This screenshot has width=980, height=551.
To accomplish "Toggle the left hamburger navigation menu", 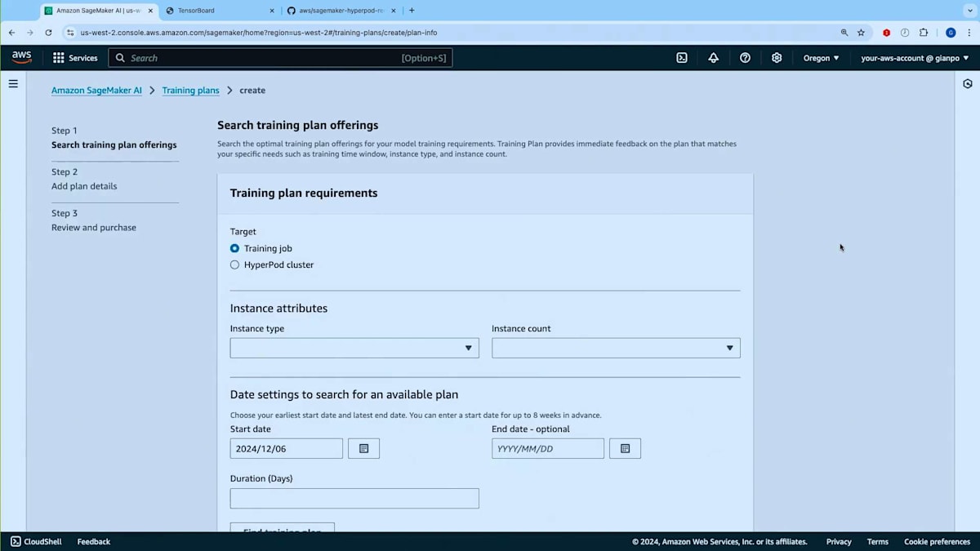I will point(13,83).
